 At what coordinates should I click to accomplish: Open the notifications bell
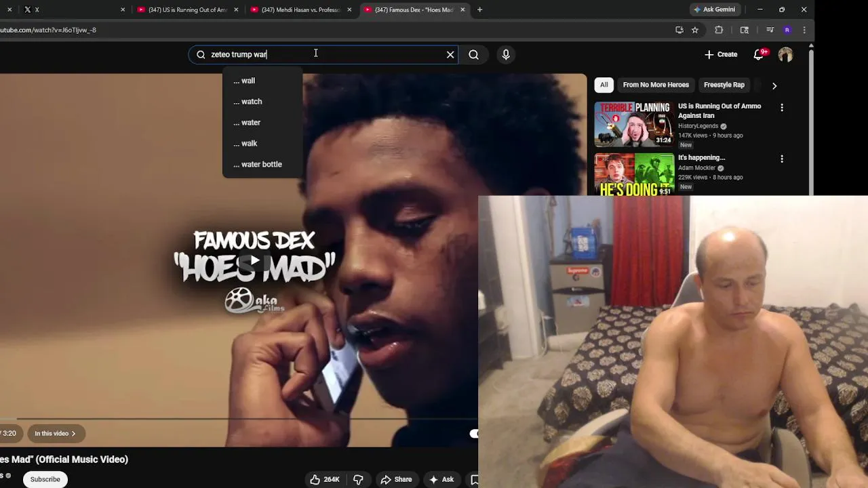click(759, 54)
